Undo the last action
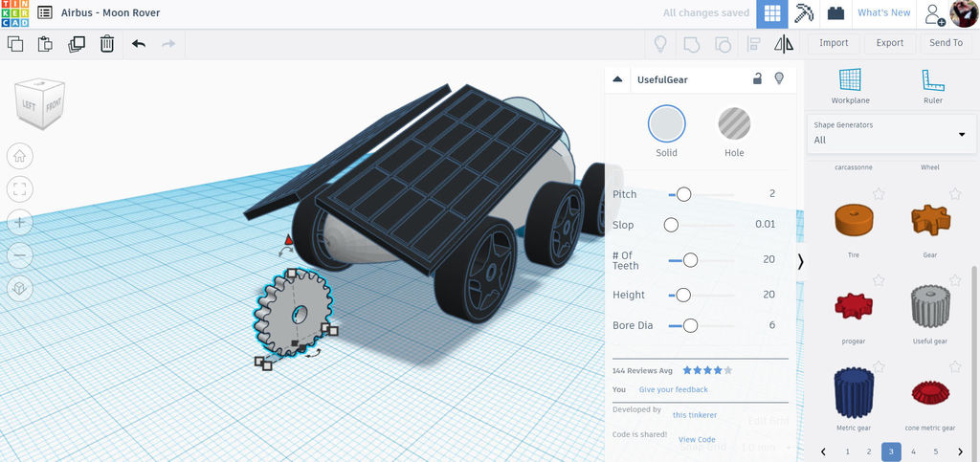The height and width of the screenshot is (462, 980). [139, 44]
